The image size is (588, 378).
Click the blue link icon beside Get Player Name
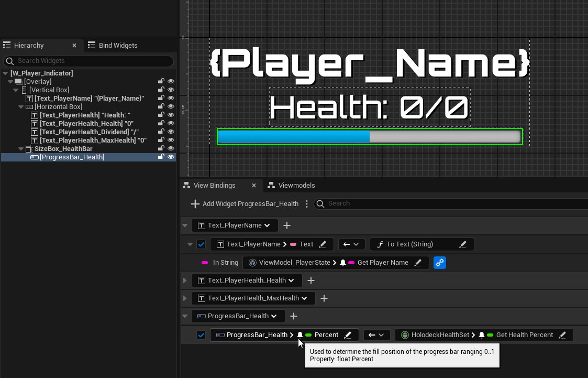click(439, 263)
